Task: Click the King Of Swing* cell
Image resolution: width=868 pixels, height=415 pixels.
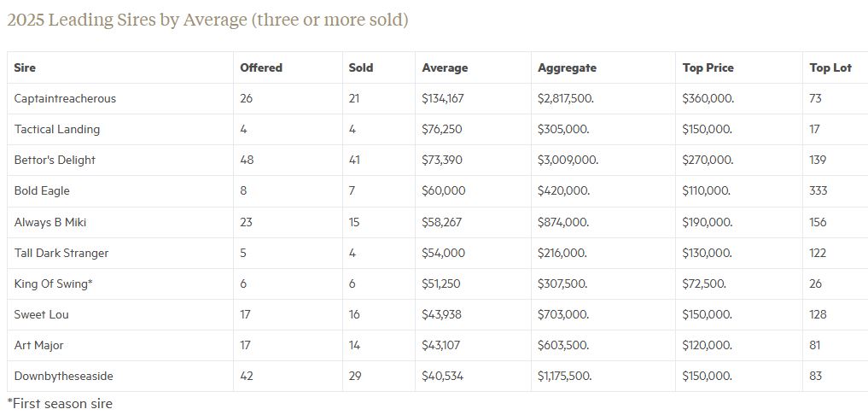Action: click(x=54, y=283)
